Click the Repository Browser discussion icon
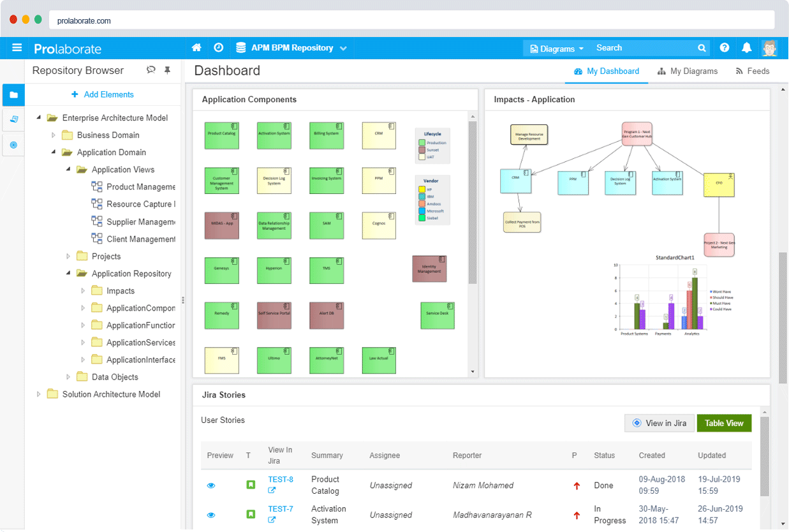 pyautogui.click(x=151, y=70)
